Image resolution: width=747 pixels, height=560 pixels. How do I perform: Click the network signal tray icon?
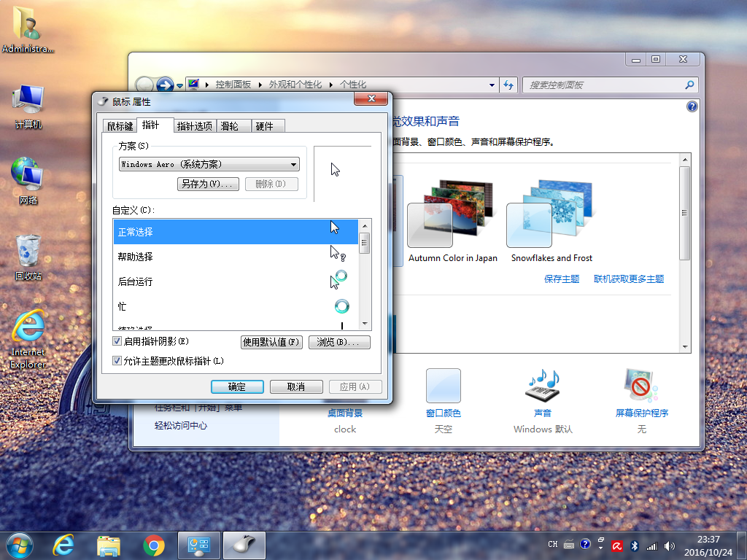651,546
